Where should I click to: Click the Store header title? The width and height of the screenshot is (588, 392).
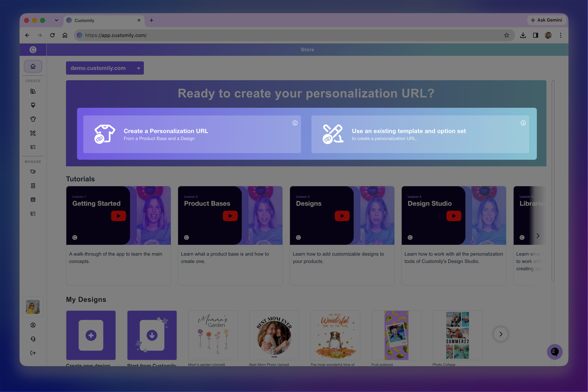click(x=307, y=50)
